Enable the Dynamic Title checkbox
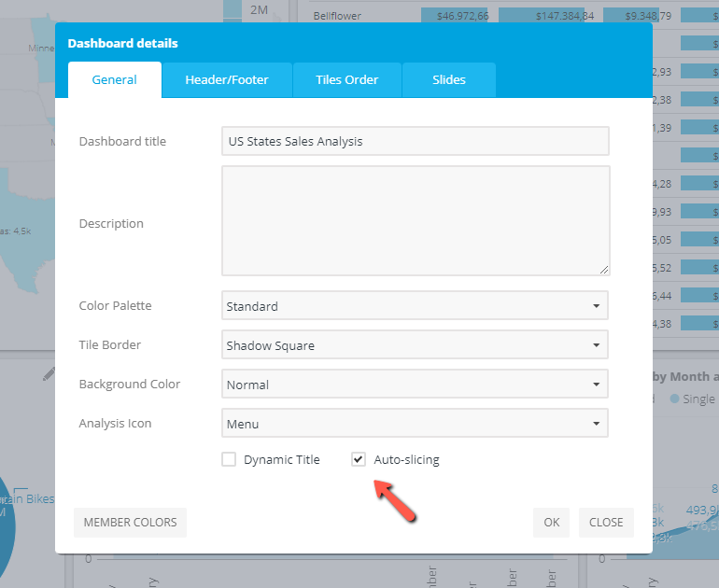The width and height of the screenshot is (719, 588). click(x=229, y=459)
